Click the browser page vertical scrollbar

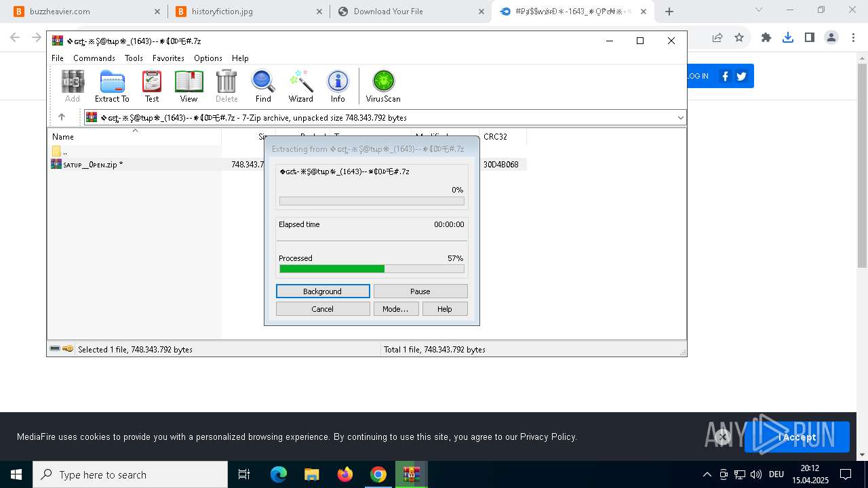(862, 166)
